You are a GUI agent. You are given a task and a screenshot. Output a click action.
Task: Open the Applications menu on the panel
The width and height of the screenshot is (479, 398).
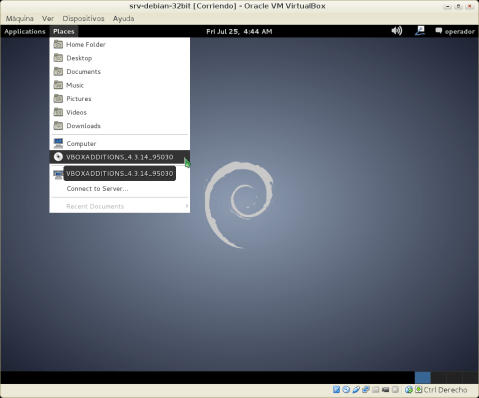pos(25,31)
